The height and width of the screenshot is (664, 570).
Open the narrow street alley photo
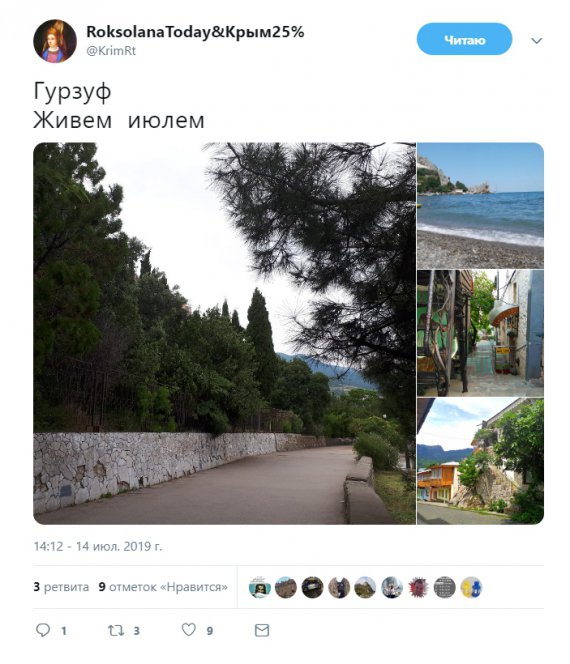[480, 333]
